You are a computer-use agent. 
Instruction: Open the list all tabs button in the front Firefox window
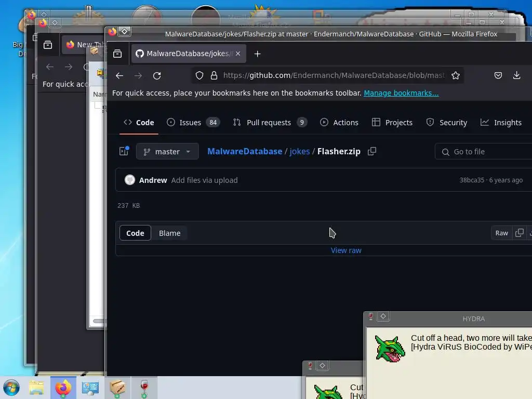(117, 54)
